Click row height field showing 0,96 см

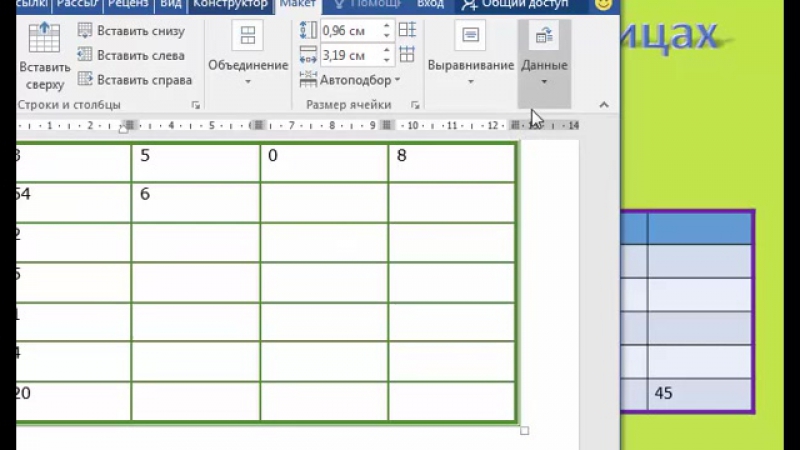pyautogui.click(x=350, y=31)
